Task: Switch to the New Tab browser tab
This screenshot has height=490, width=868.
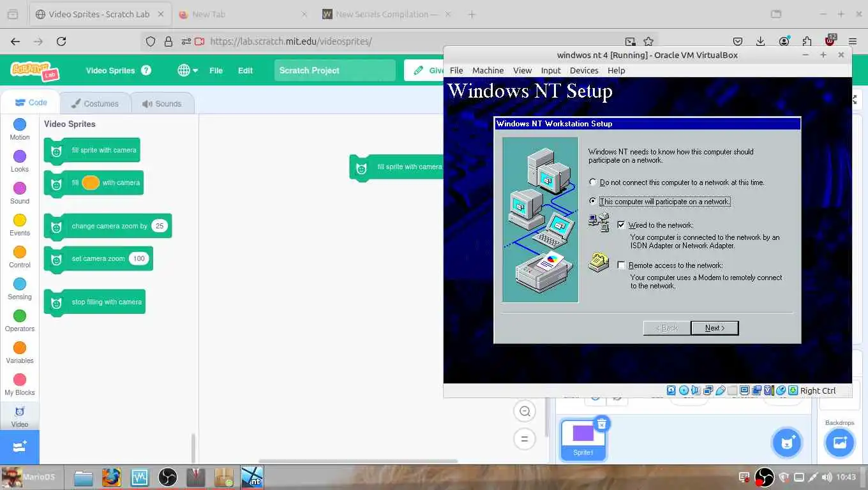Action: (x=241, y=14)
